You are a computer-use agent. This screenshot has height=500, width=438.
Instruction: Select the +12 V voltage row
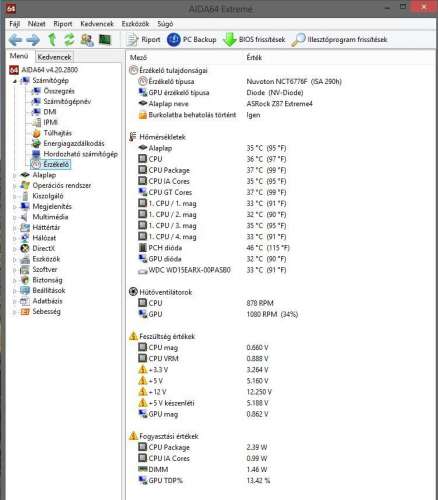(x=205, y=392)
